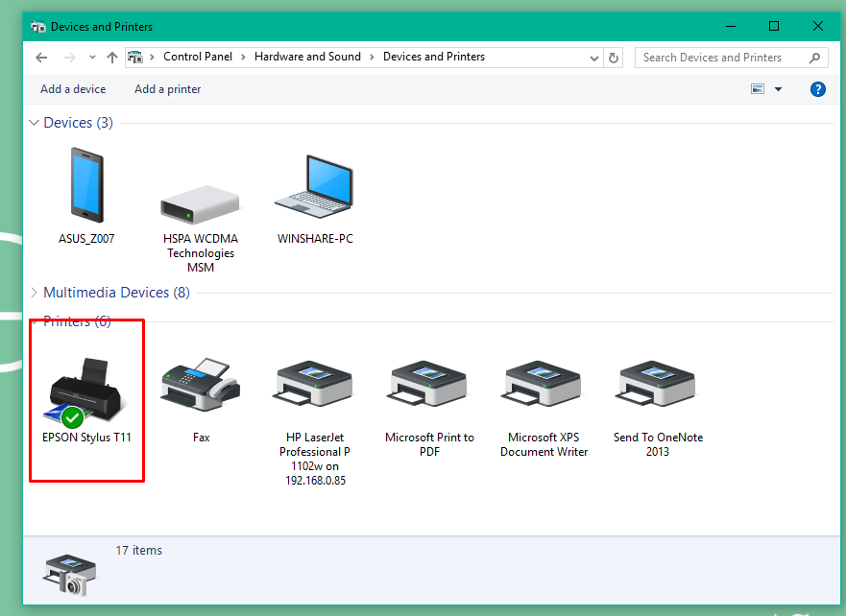The image size is (846, 616).
Task: Click the ASUS_Z007 label
Action: (86, 239)
